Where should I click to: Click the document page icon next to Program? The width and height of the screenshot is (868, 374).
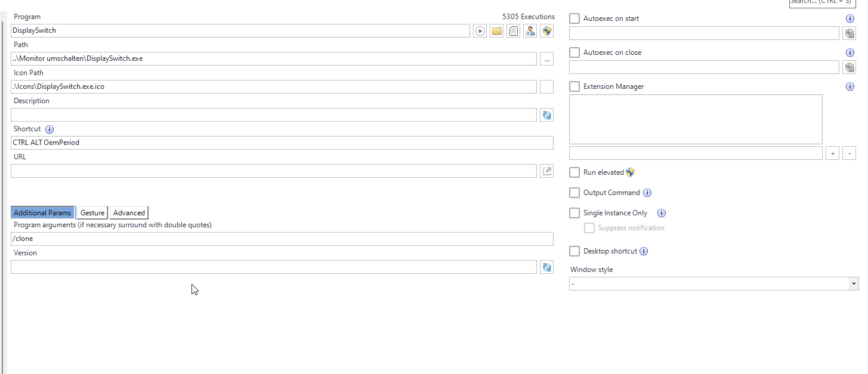point(514,31)
